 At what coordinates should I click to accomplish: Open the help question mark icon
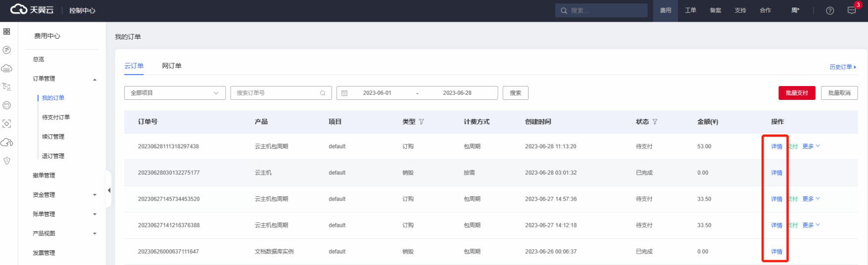pos(830,10)
